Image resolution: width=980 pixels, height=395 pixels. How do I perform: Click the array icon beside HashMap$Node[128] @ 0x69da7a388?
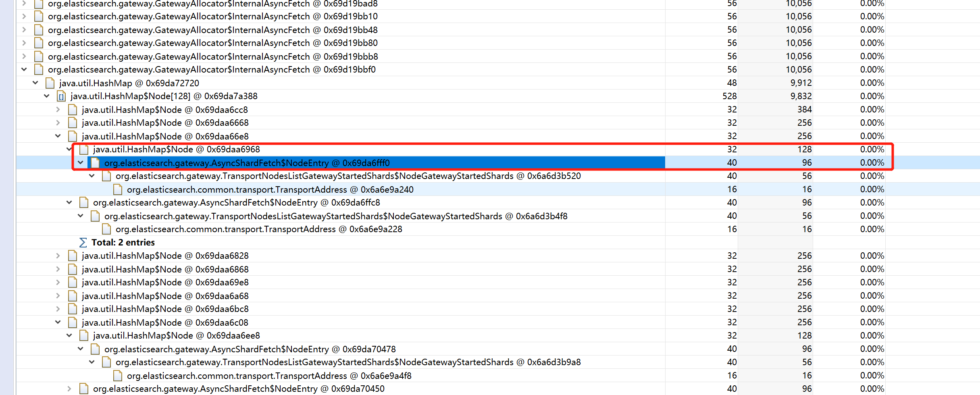click(61, 96)
